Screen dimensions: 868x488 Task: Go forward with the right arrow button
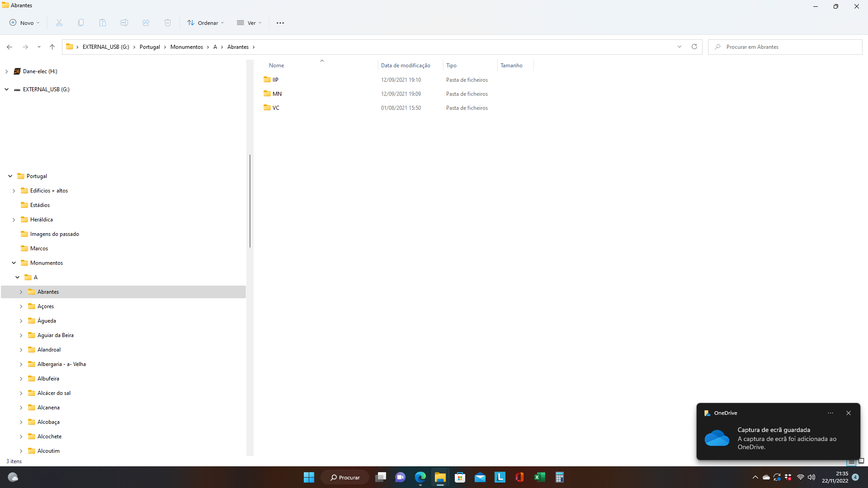coord(25,47)
